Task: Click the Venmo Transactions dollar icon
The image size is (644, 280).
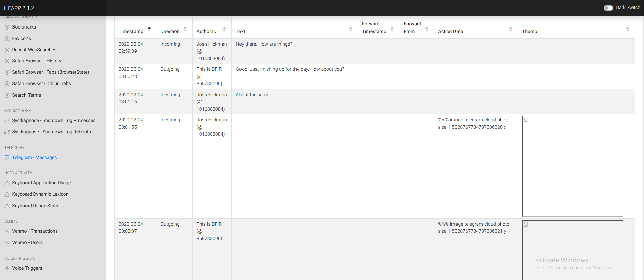Action: pos(7,231)
